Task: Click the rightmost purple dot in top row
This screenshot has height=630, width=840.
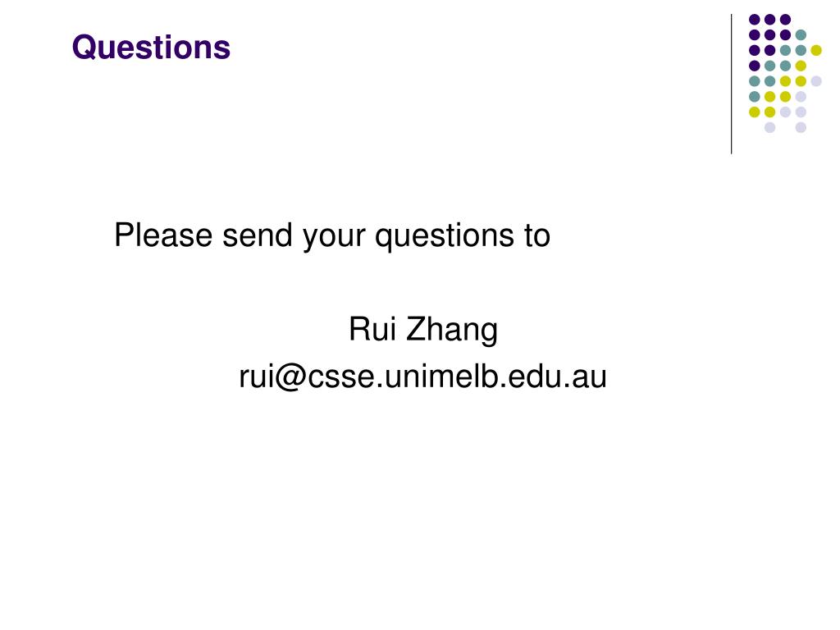Action: coord(785,20)
